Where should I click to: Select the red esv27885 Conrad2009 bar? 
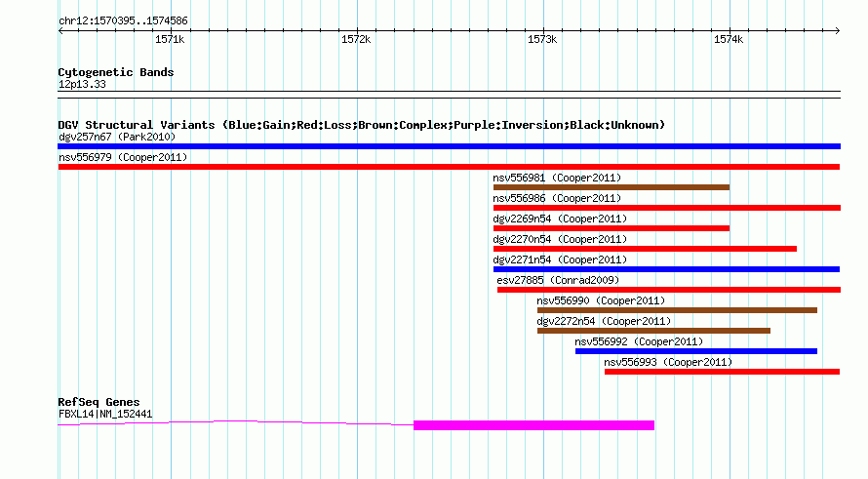click(669, 290)
